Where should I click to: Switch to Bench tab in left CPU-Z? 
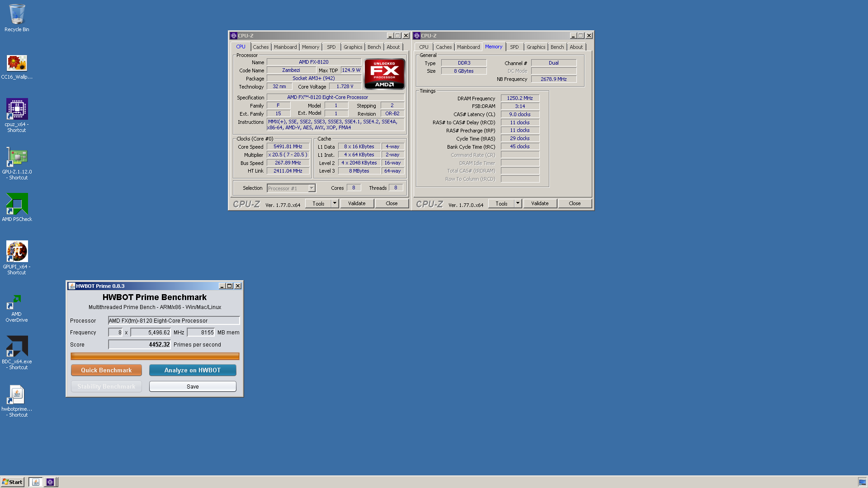[374, 47]
